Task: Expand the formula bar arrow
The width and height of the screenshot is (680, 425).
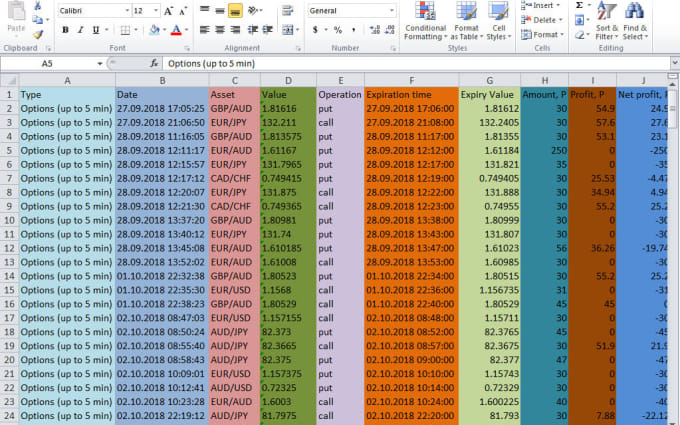Action: pyautogui.click(x=675, y=64)
